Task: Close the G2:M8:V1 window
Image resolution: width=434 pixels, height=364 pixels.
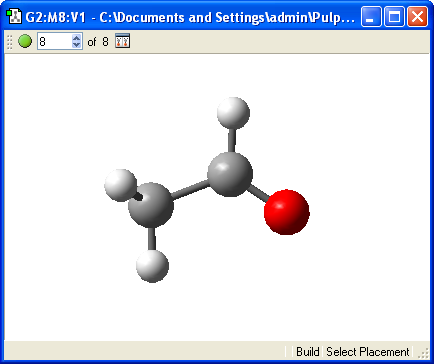Action: tap(417, 16)
